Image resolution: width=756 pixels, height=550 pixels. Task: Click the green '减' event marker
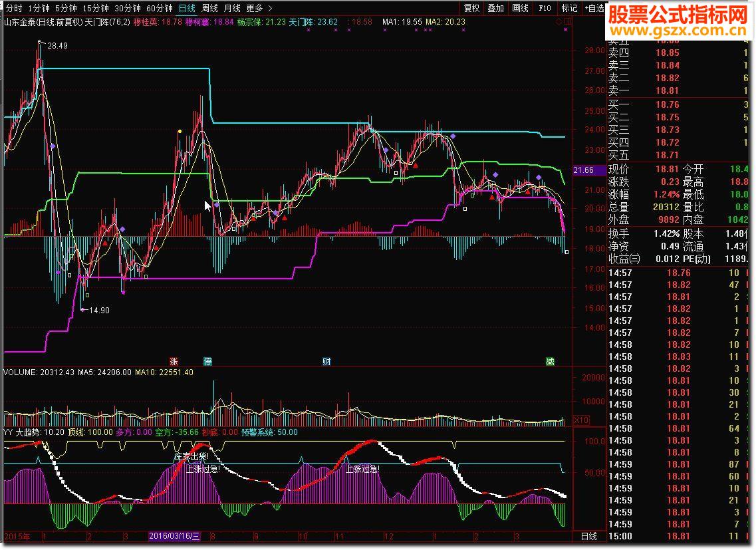(x=550, y=361)
